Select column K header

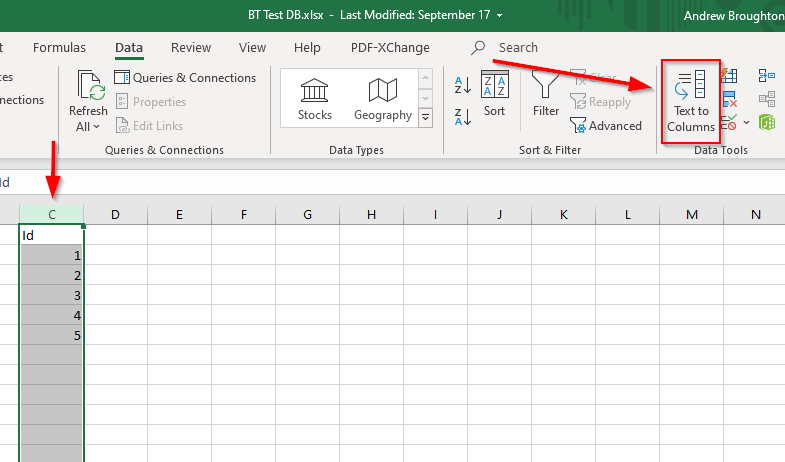[x=564, y=215]
